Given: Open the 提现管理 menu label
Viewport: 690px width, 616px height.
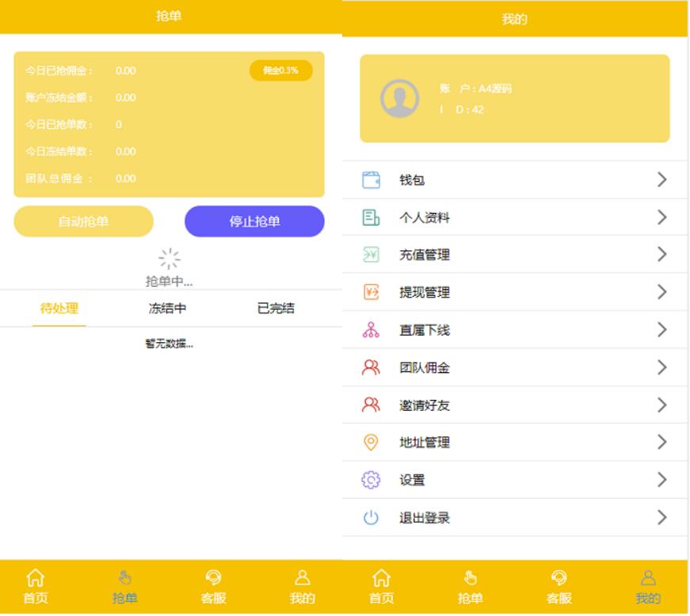Looking at the screenshot, I should tap(424, 292).
